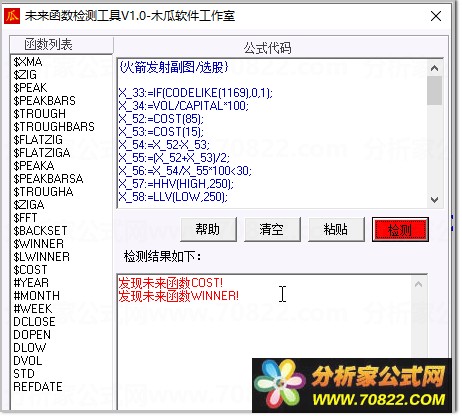Select $ZIG in the function list
The image size is (462, 416).
pyautogui.click(x=25, y=75)
